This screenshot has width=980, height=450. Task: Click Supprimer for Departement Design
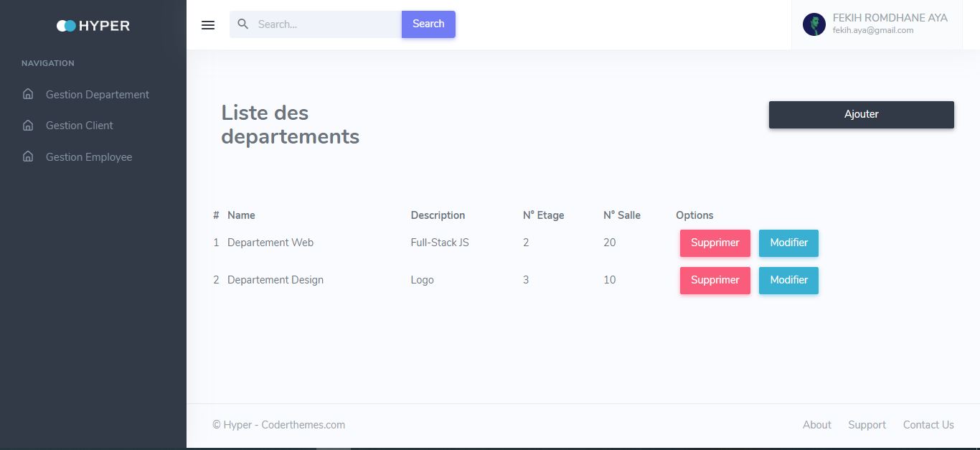(715, 281)
